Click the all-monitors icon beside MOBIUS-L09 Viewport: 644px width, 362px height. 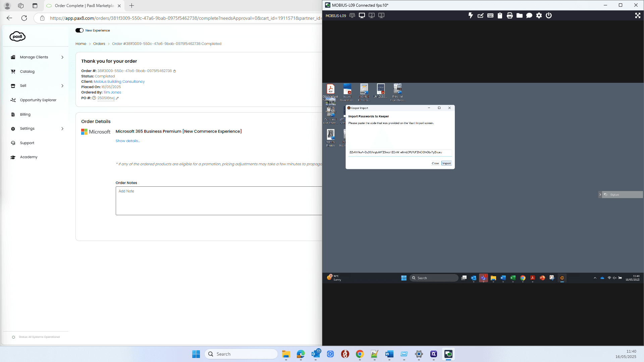(x=352, y=15)
